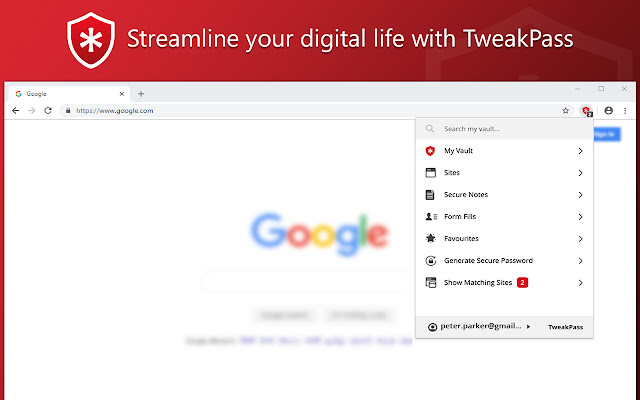Select the Favourites menu entry
Viewport: 640px width, 400px height.
[504, 239]
